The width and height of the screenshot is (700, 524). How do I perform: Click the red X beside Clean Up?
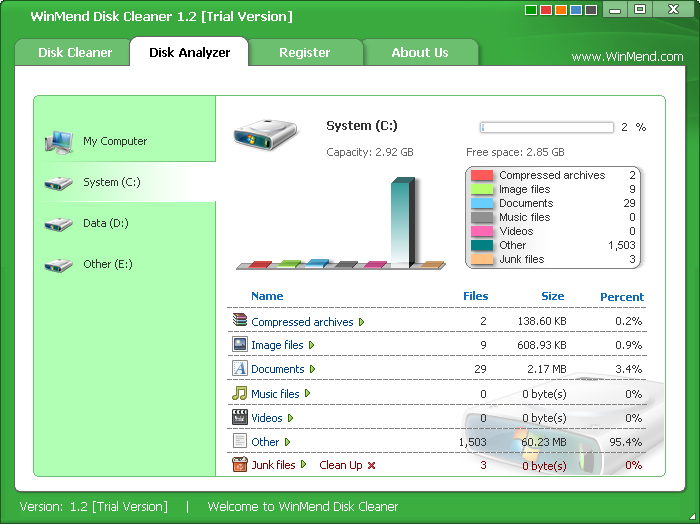(371, 466)
